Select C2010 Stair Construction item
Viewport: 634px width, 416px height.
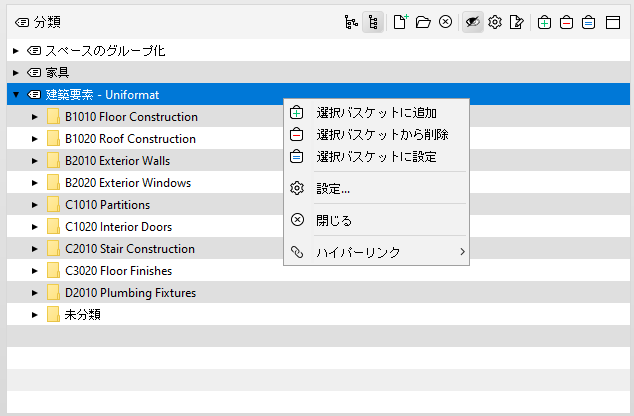(130, 249)
